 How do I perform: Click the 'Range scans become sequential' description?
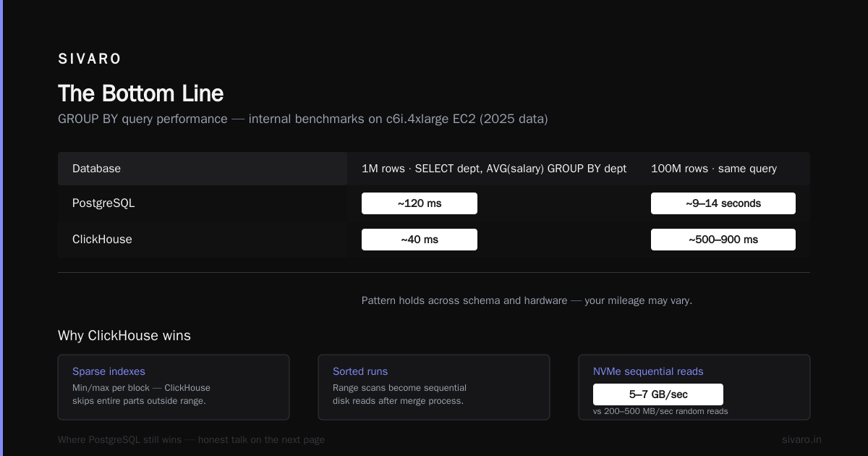click(x=399, y=394)
